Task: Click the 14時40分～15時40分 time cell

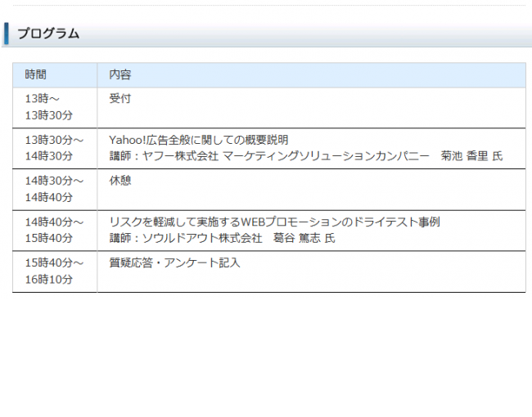Action: pos(55,231)
